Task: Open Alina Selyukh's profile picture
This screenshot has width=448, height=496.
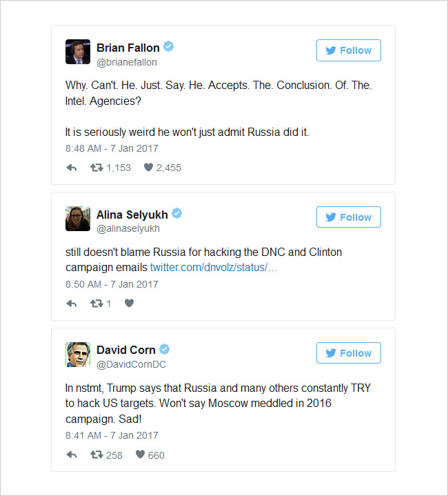Action: 78,219
